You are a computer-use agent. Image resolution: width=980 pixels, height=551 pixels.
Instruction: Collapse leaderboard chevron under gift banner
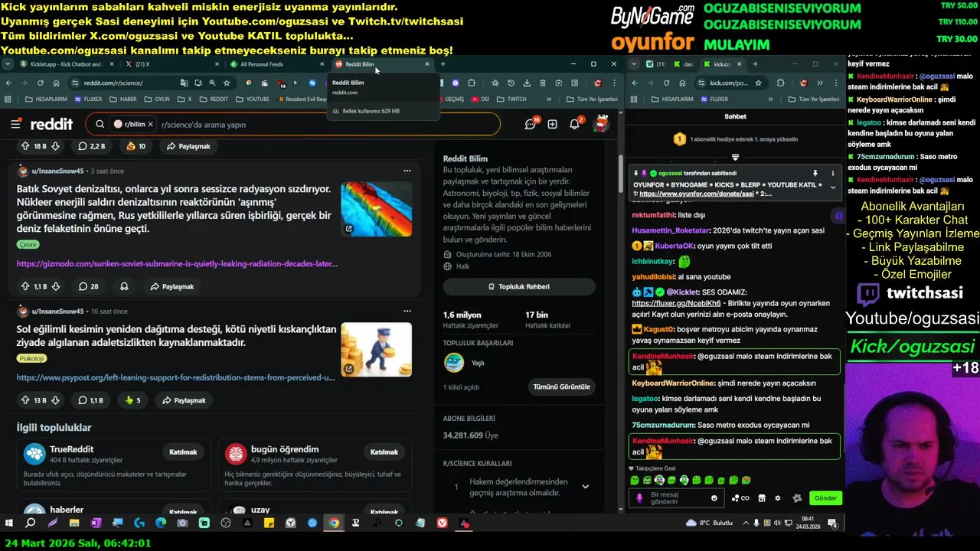[735, 157]
